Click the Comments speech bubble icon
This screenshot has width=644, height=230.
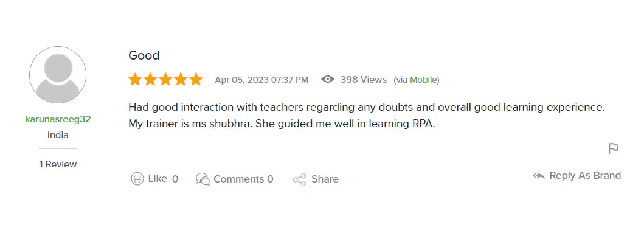(203, 179)
